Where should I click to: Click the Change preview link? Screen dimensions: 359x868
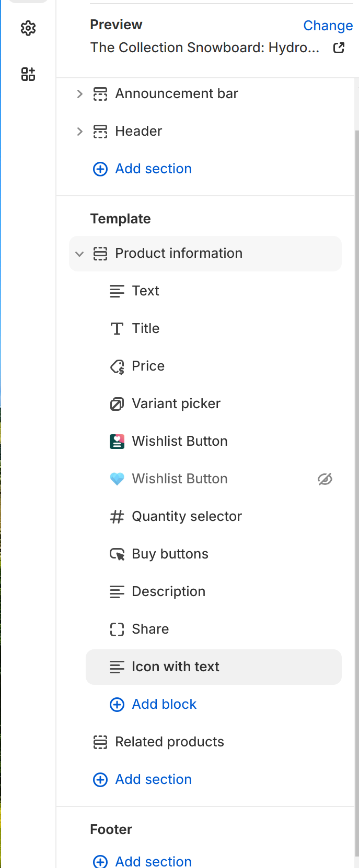coord(328,26)
